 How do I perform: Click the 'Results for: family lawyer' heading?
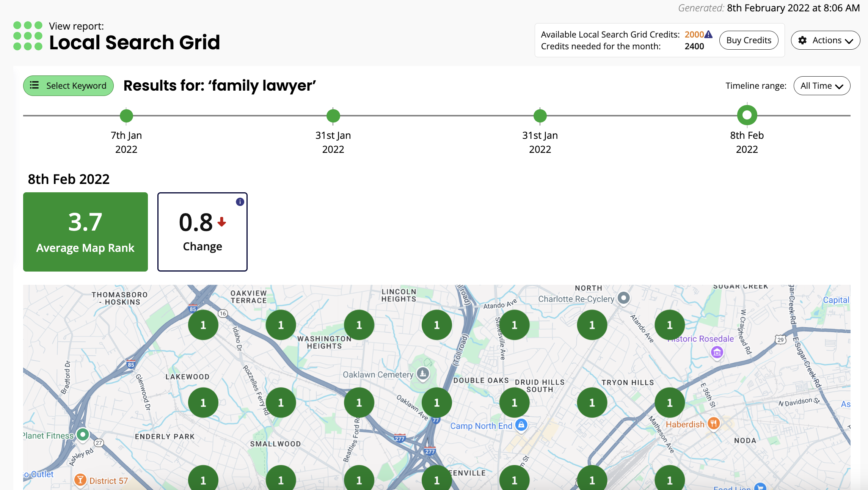coord(220,86)
